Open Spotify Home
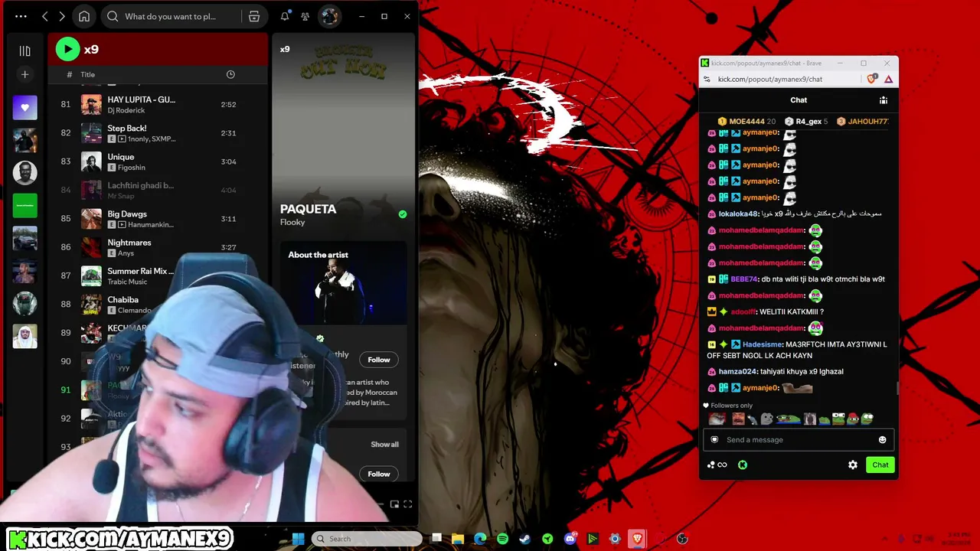Screen dimensions: 980x551 [84, 16]
